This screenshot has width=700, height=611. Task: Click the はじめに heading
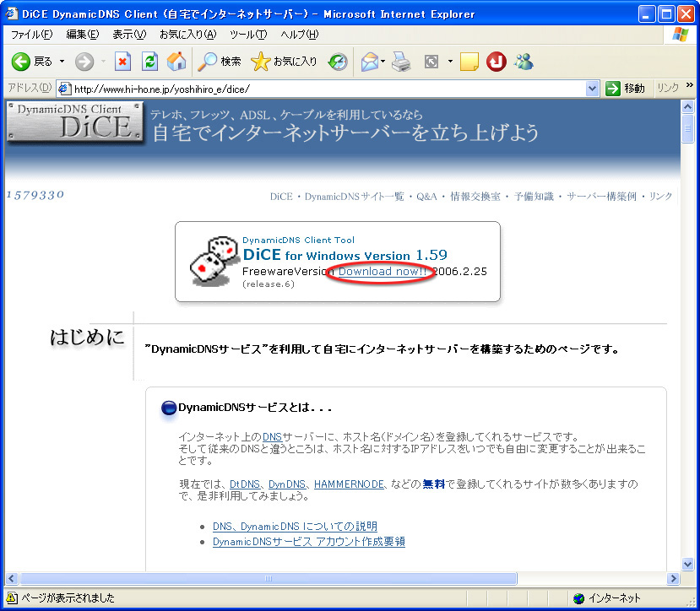[87, 338]
